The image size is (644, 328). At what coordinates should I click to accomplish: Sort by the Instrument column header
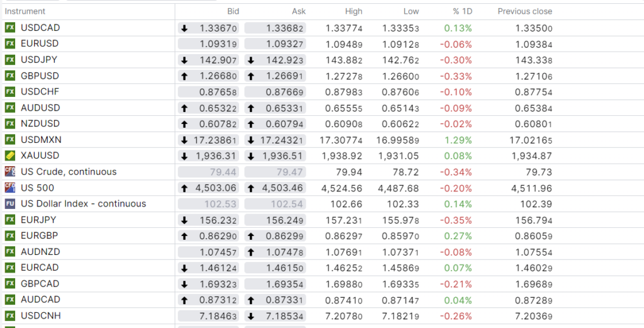tap(25, 11)
